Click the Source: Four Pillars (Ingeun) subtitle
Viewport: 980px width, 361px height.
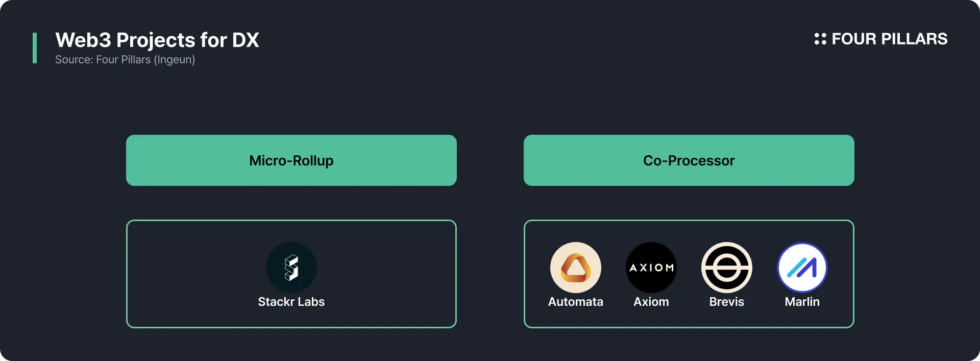[125, 60]
